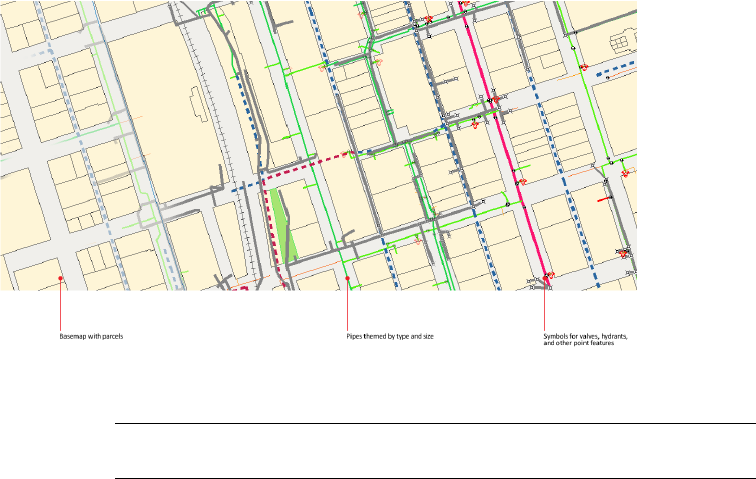The width and height of the screenshot is (756, 479).
Task: Click the red dot marker above the 'Pipes themed' caption
Action: (348, 278)
